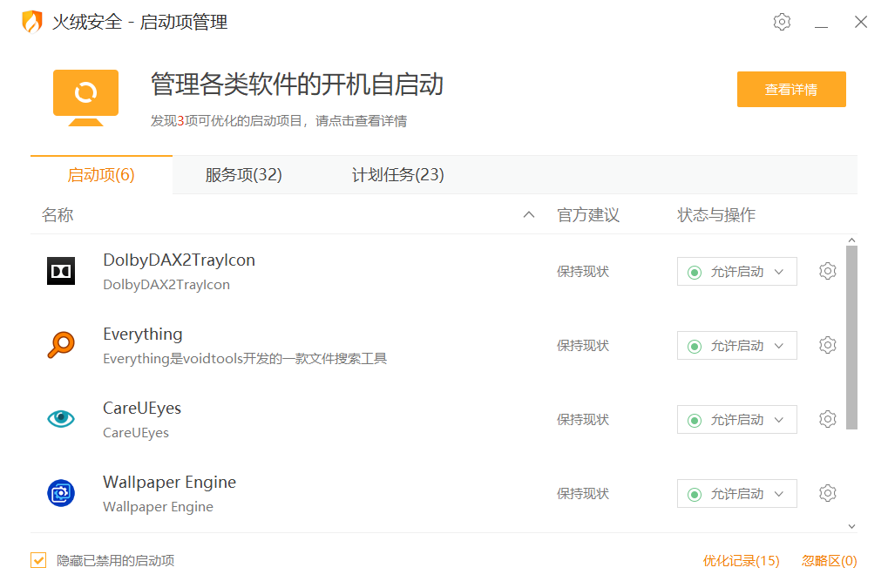Switch to 服务项(32) tab
Screen dimensions: 888x588
click(x=243, y=175)
